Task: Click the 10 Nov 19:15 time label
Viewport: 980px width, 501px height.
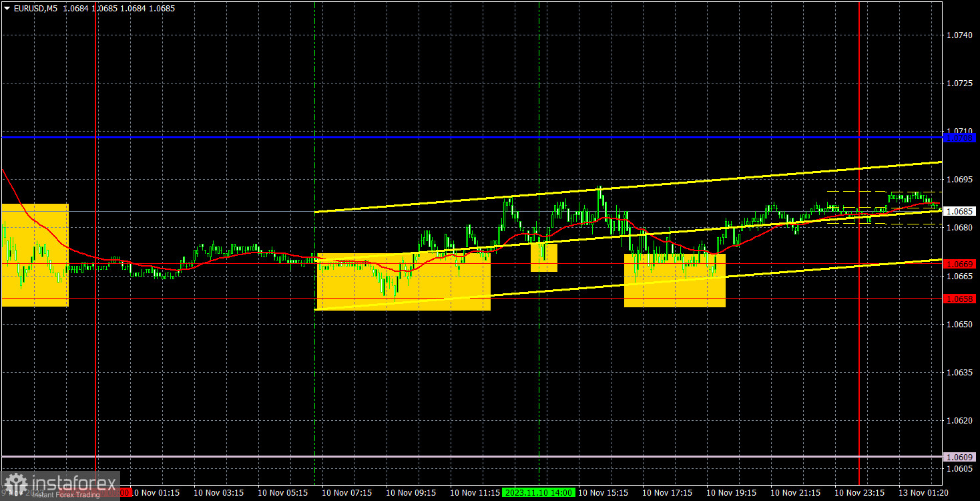Action: point(731,493)
